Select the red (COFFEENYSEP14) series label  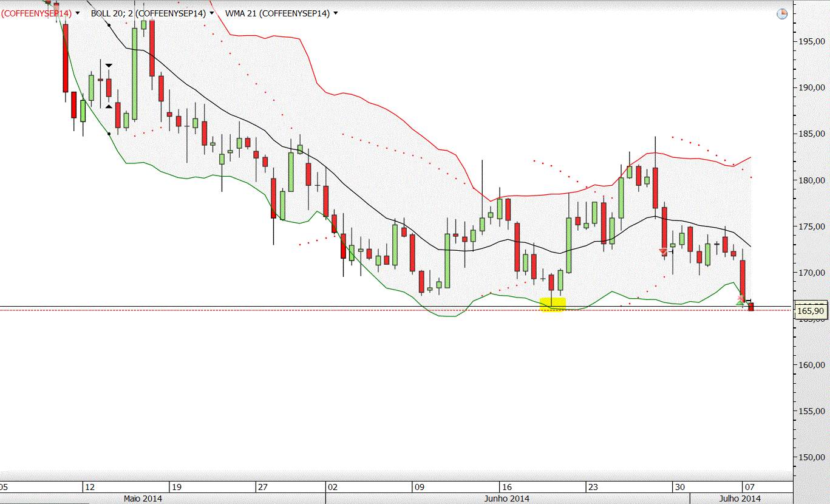pyautogui.click(x=36, y=13)
